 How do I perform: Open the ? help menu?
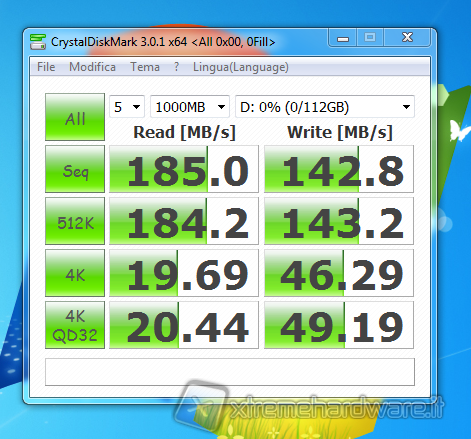(x=176, y=67)
